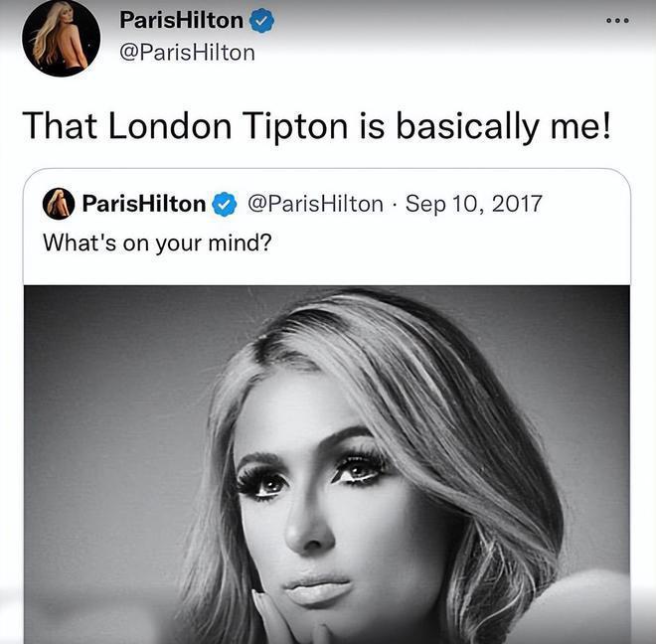The width and height of the screenshot is (656, 644).
Task: Click the word "London" in the tweet
Action: (x=169, y=126)
